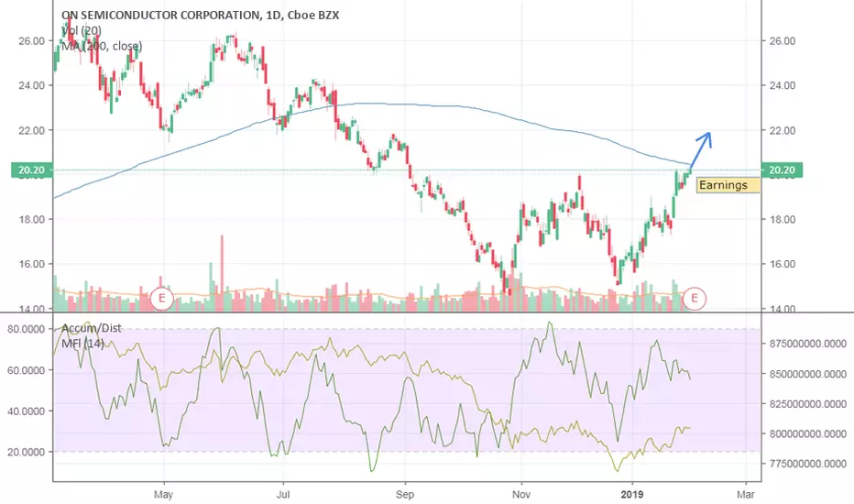Click the Sep label on time axis
This screenshot has height=504, width=854.
[x=405, y=494]
